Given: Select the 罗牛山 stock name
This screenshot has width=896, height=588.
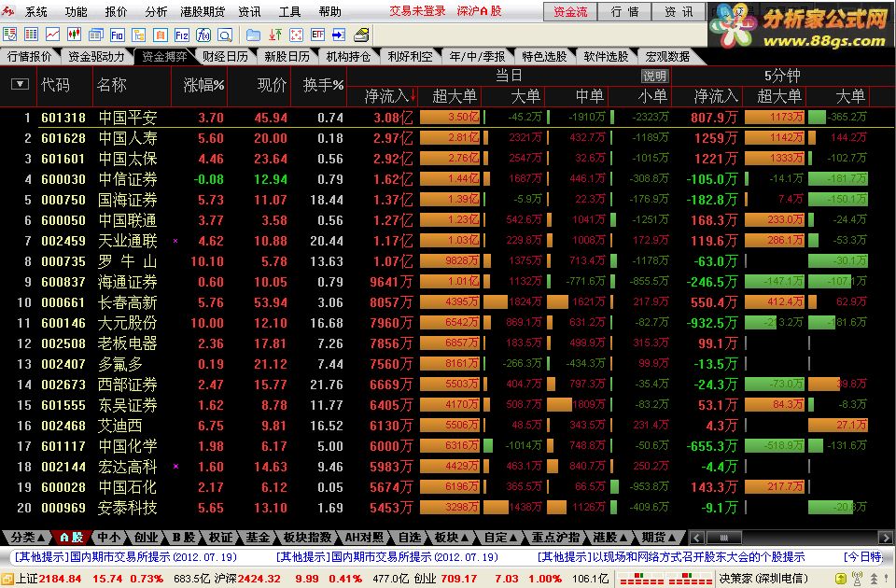Looking at the screenshot, I should (127, 261).
